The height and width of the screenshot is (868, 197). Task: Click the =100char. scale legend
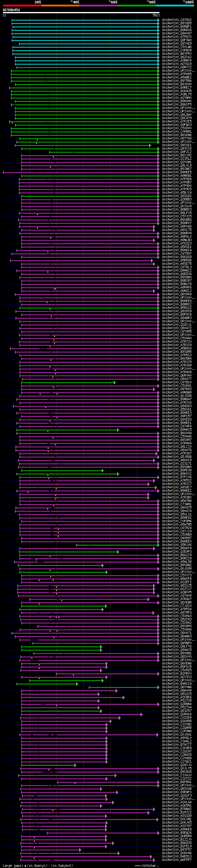147,865
